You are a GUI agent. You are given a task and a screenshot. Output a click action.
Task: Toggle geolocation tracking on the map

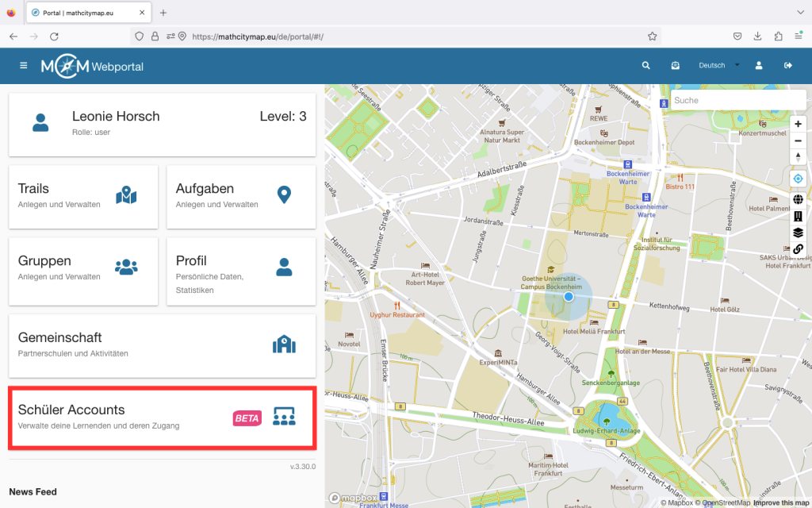click(x=798, y=179)
